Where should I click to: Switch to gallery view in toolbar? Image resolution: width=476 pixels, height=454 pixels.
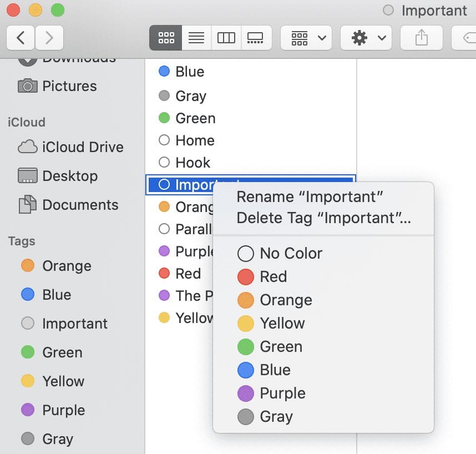(256, 38)
